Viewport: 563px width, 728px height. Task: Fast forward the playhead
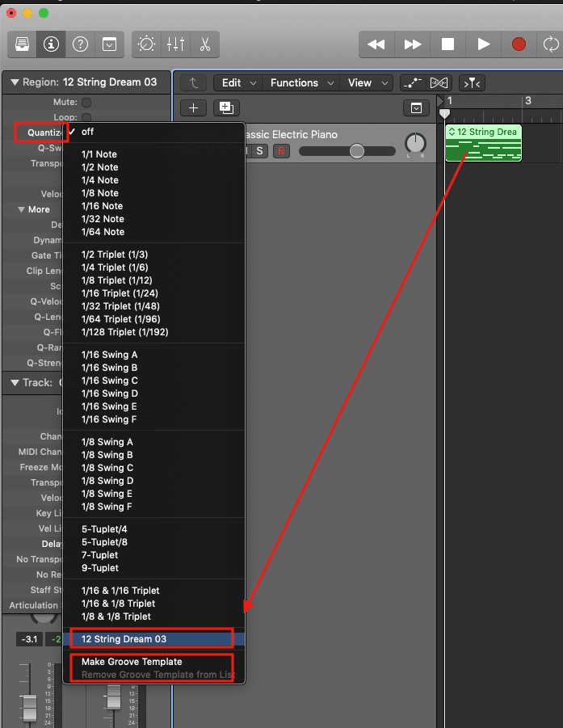point(412,44)
